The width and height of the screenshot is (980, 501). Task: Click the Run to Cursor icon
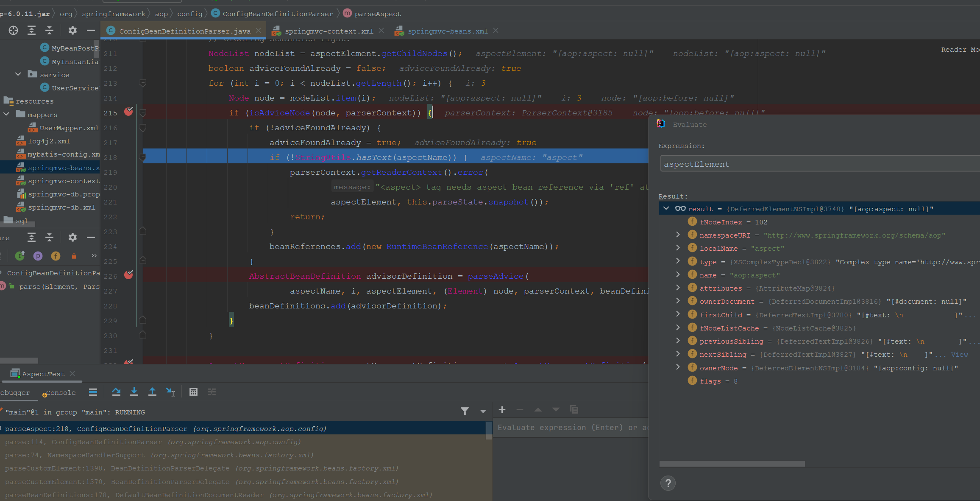click(x=170, y=392)
